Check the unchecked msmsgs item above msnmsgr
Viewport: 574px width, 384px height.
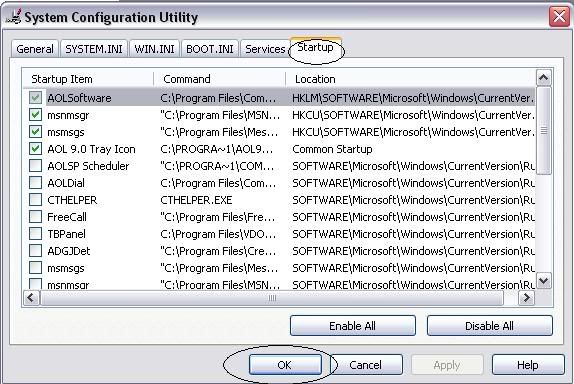pos(36,268)
